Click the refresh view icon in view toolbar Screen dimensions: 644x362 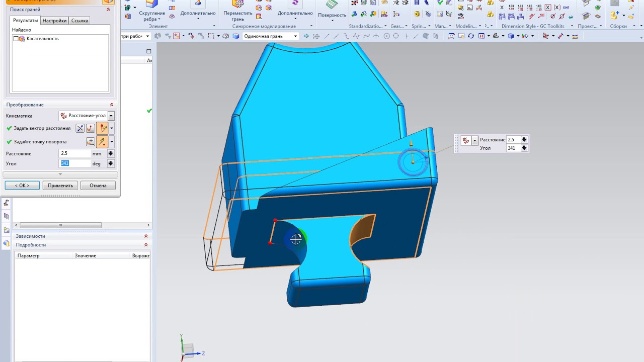(x=471, y=36)
